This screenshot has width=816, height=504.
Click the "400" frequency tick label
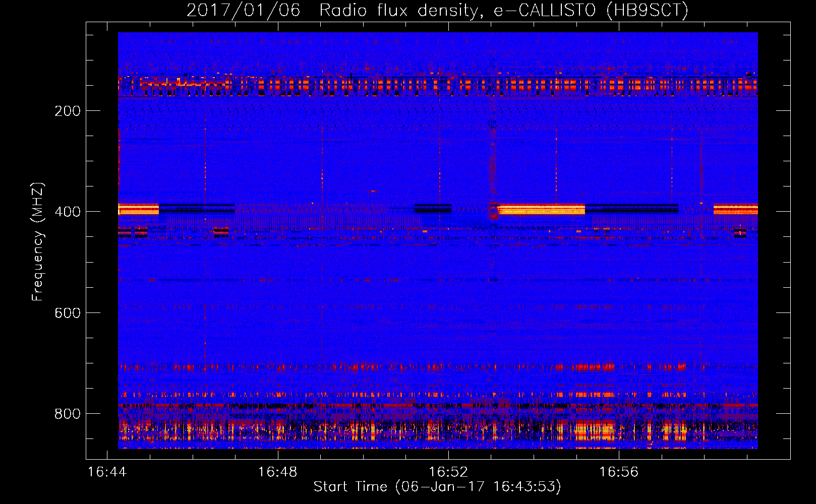point(68,212)
